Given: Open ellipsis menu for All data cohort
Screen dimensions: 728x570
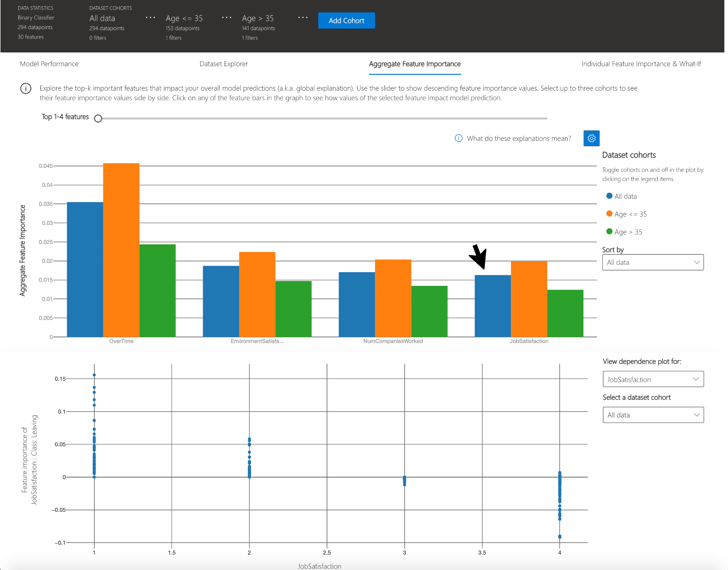Looking at the screenshot, I should [150, 17].
